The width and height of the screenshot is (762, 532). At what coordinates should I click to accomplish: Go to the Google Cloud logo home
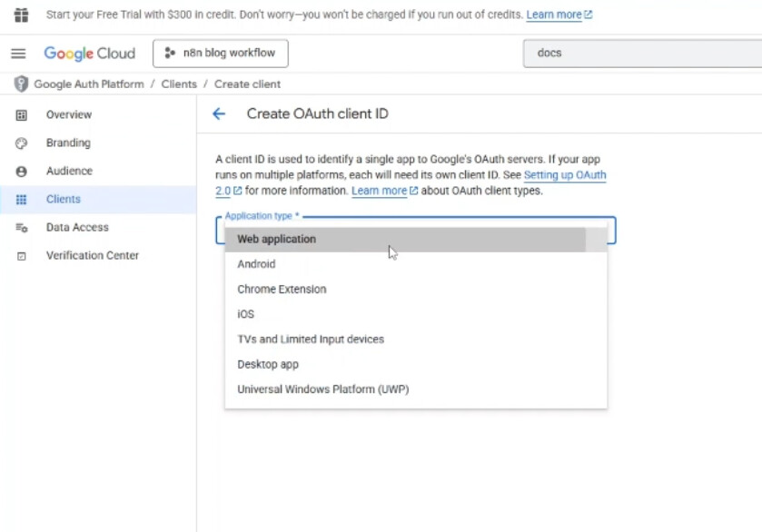click(89, 54)
